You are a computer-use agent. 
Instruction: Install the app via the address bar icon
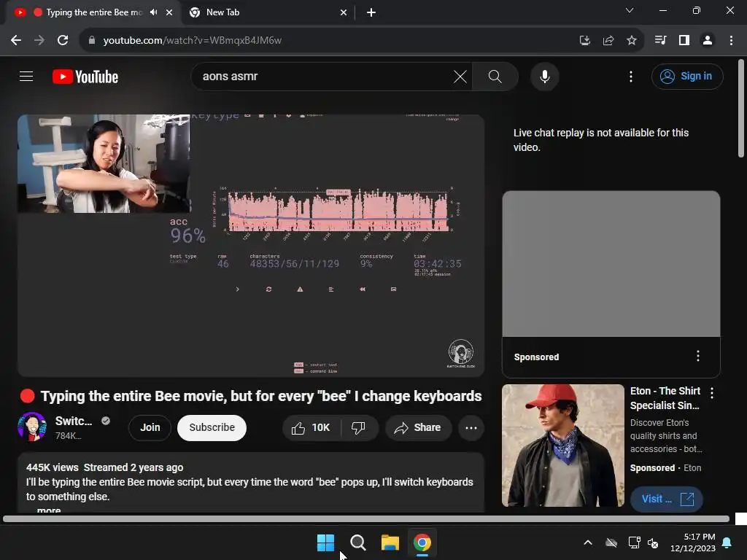(584, 40)
